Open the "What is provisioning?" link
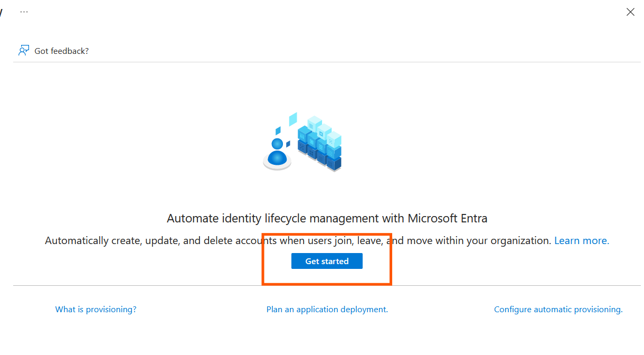 (x=96, y=310)
